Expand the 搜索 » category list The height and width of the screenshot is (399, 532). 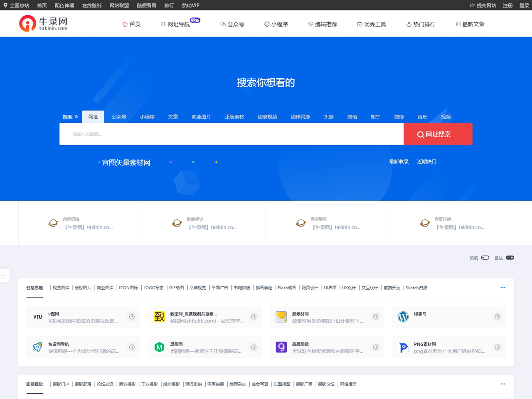pyautogui.click(x=70, y=117)
